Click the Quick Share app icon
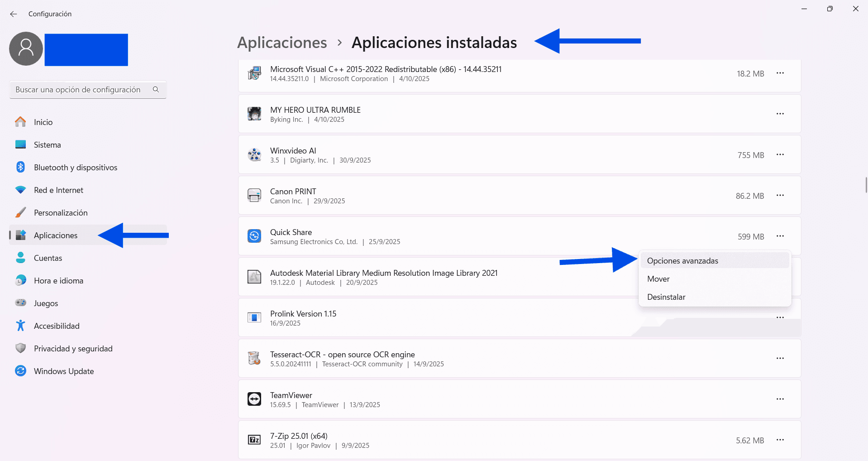Screen dimensions: 868x461 254,236
